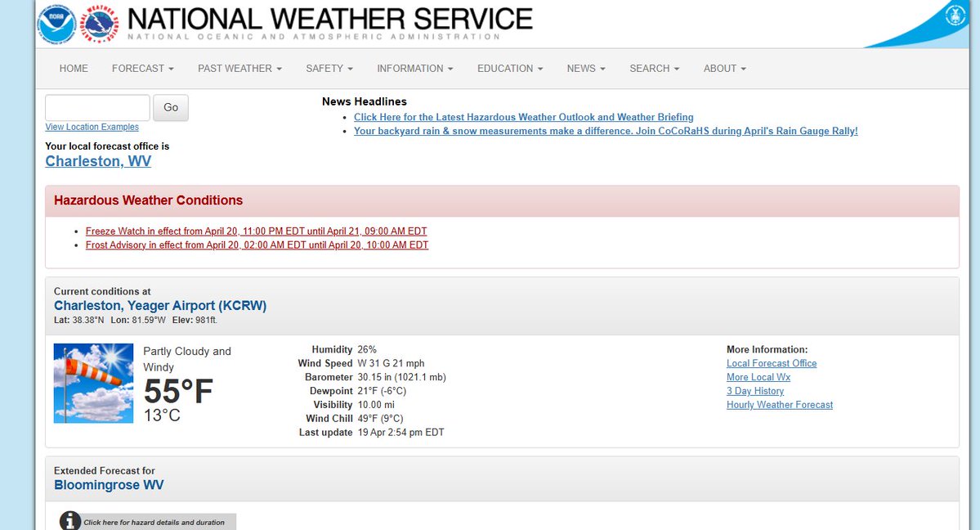
Task: Click the hazard details info icon
Action: pos(70,521)
